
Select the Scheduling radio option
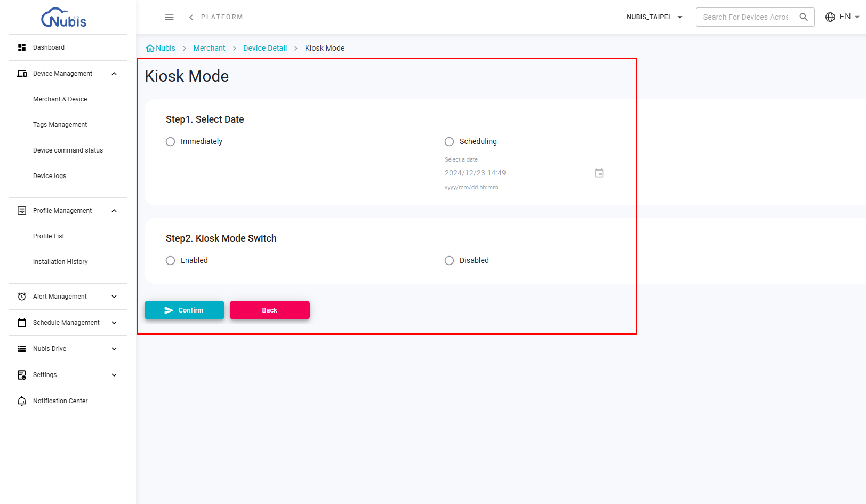point(450,141)
